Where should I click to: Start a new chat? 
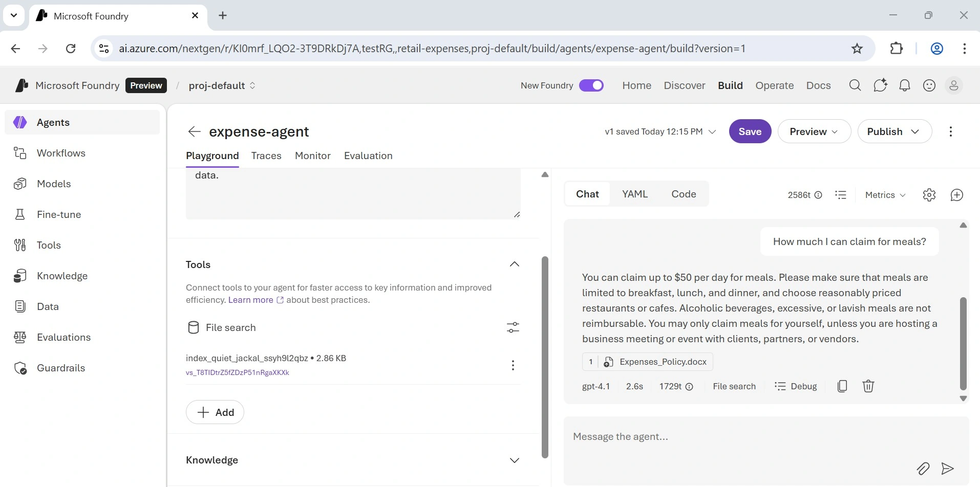[957, 195]
